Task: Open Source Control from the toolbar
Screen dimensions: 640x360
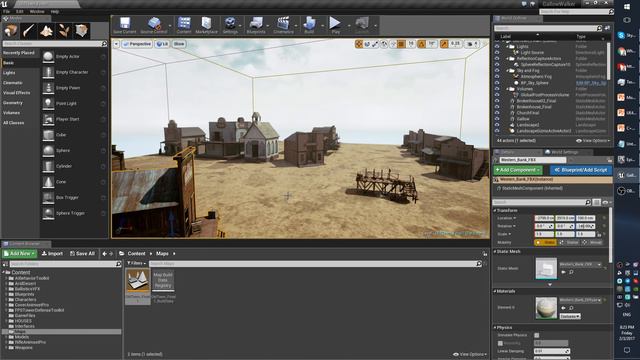Action: point(154,25)
